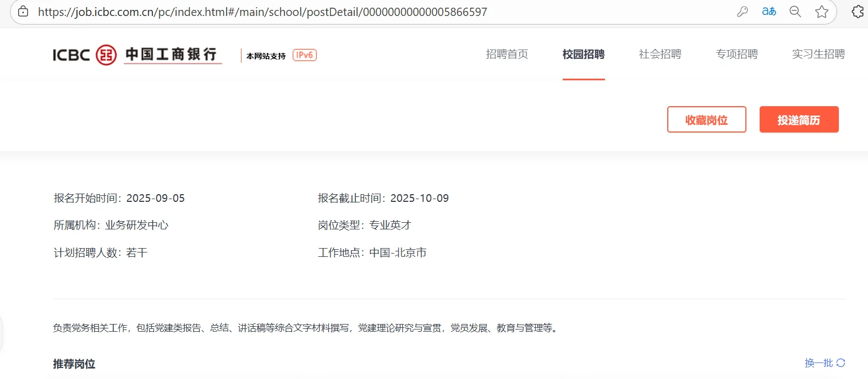This screenshot has width=868, height=379.
Task: Click the ICBC wordmark text
Action: [x=71, y=55]
